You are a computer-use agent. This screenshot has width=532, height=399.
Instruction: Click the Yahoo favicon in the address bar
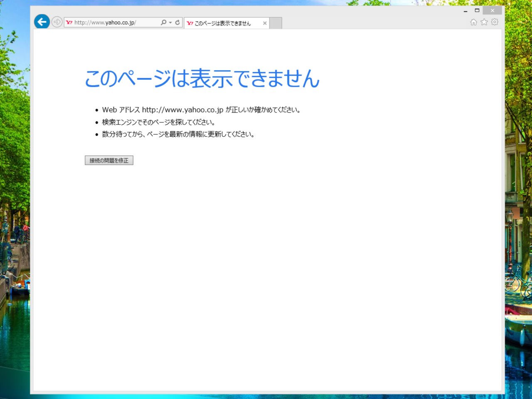(69, 22)
